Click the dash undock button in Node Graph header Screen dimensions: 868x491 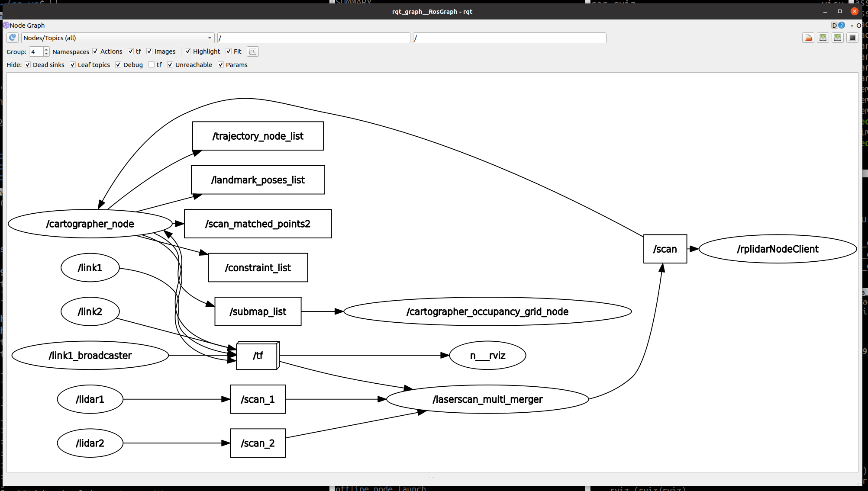852,25
